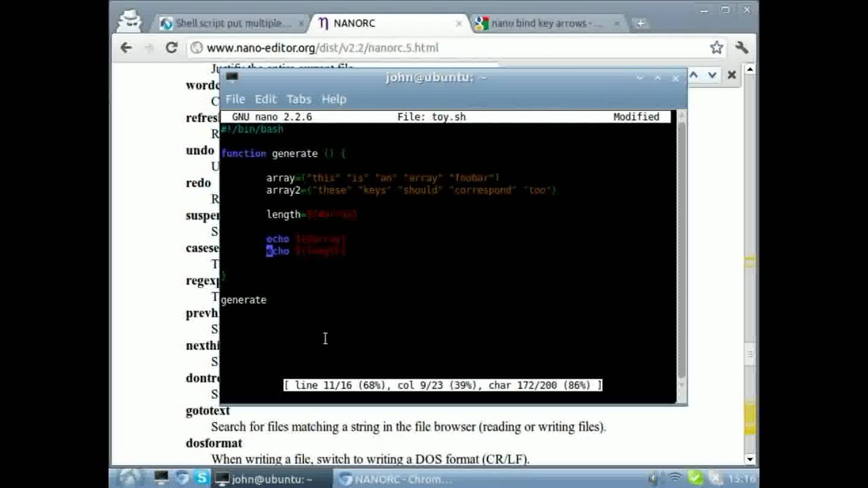Click the 'generate' call at script bottom
868x488 pixels.
(243, 300)
